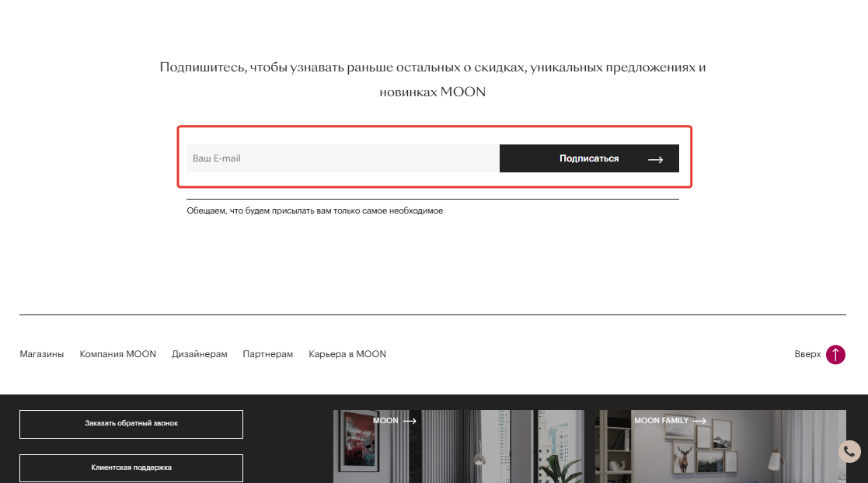Open the 'Карьера в MOON' footer link

(347, 354)
